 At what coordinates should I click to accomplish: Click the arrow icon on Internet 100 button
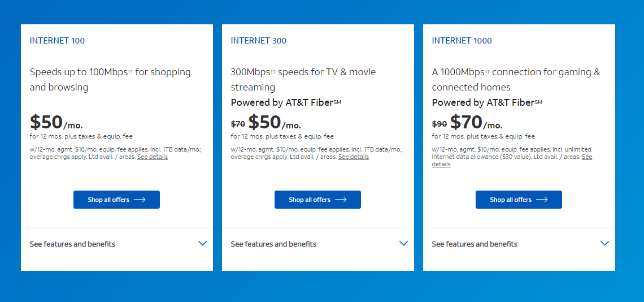140,200
